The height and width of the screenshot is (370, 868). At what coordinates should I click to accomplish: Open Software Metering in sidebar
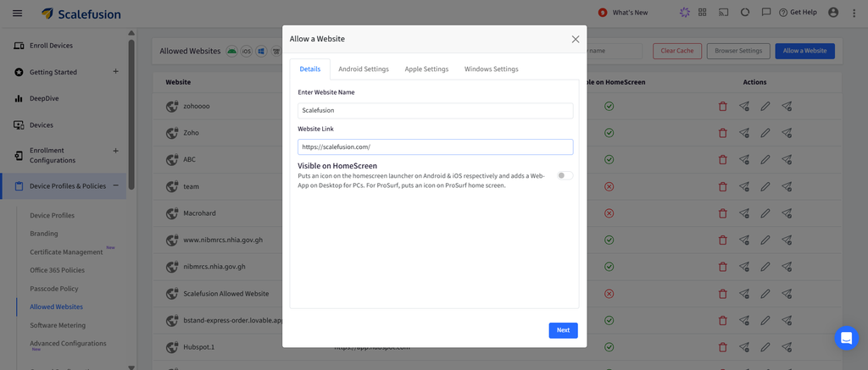pyautogui.click(x=58, y=325)
